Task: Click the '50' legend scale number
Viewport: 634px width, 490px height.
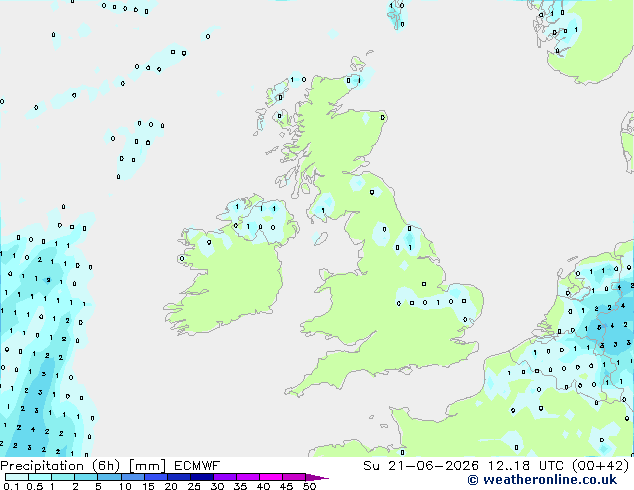Action: tap(309, 486)
